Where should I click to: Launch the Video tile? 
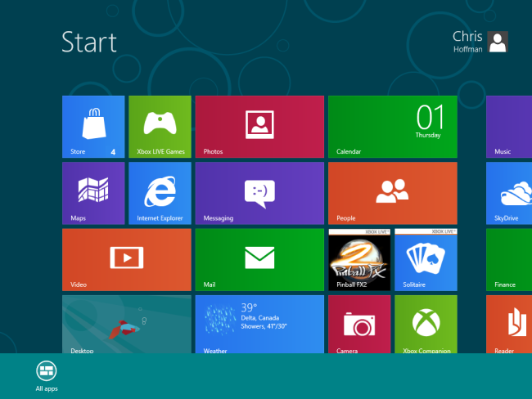pyautogui.click(x=127, y=259)
